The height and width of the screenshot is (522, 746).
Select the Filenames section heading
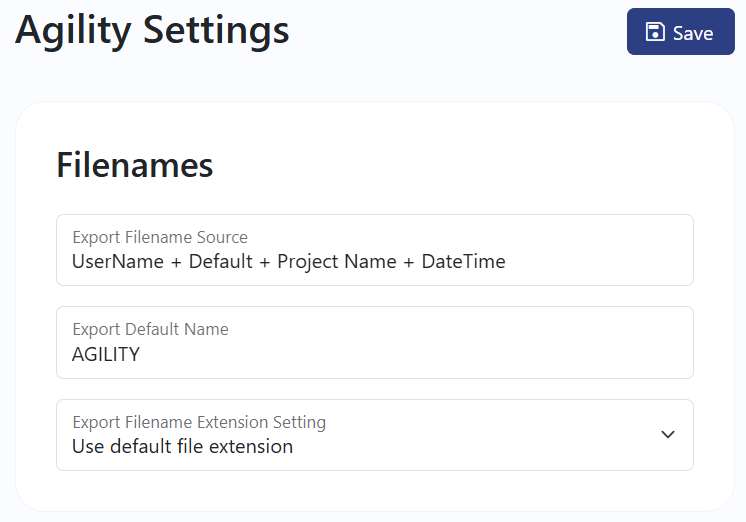(135, 165)
